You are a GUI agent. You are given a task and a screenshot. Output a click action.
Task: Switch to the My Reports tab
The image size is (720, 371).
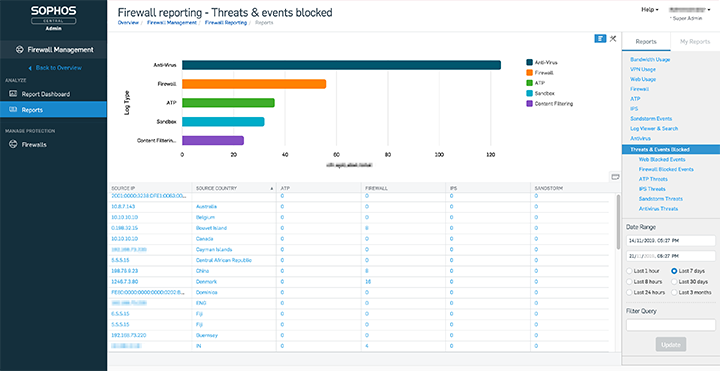point(695,42)
